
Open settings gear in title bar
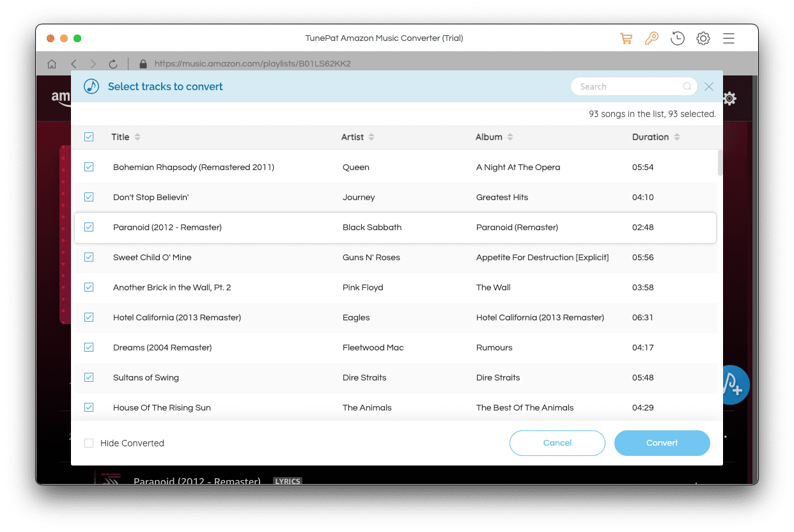coord(703,38)
